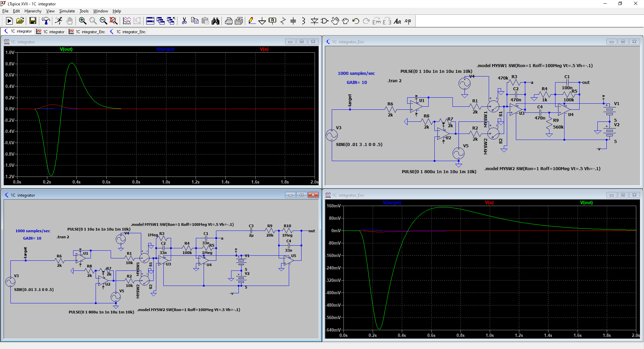The image size is (644, 349).
Task: Click the blue V(target) label in bottom plot
Action: coord(392,203)
